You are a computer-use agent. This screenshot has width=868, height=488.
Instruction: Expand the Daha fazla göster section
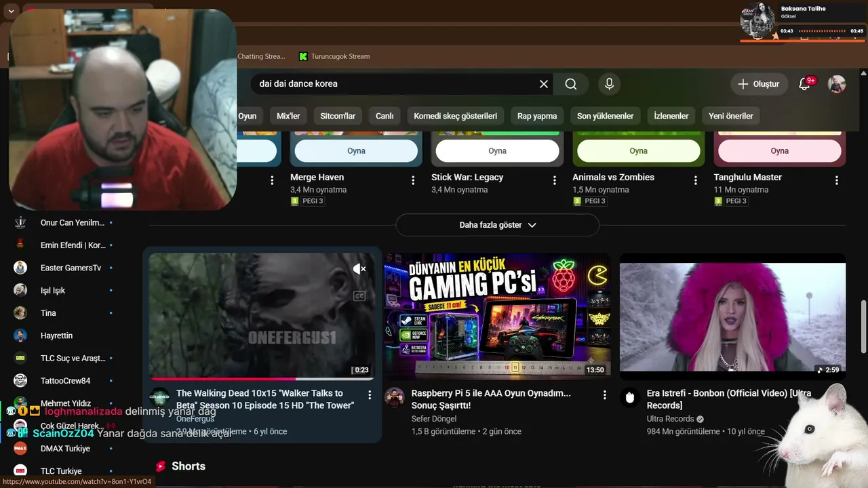498,225
